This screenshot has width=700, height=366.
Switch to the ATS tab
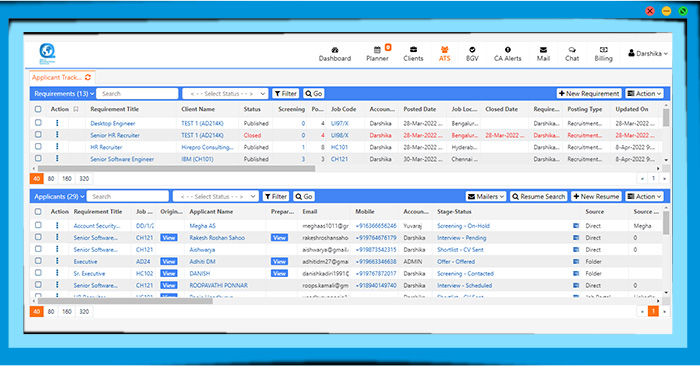tap(444, 54)
